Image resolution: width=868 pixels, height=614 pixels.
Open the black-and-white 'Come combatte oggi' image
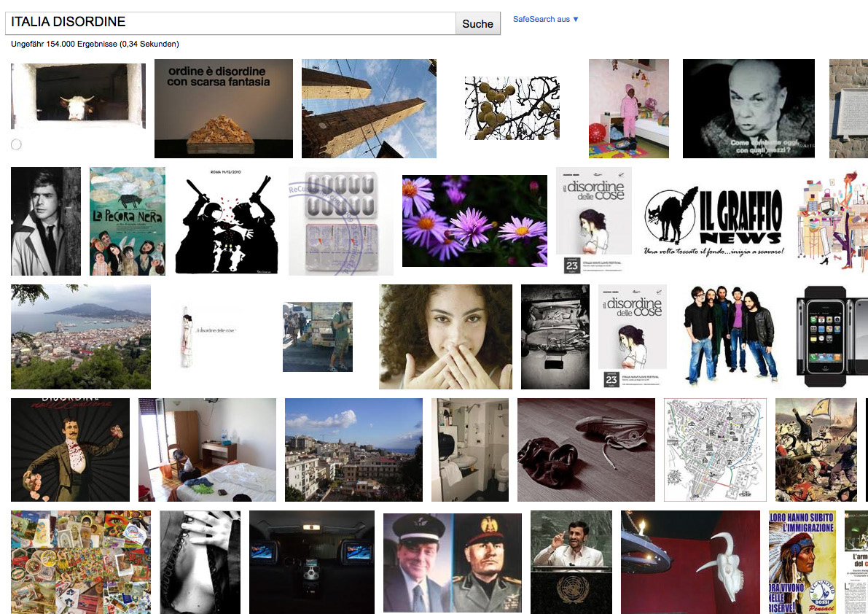click(x=748, y=109)
